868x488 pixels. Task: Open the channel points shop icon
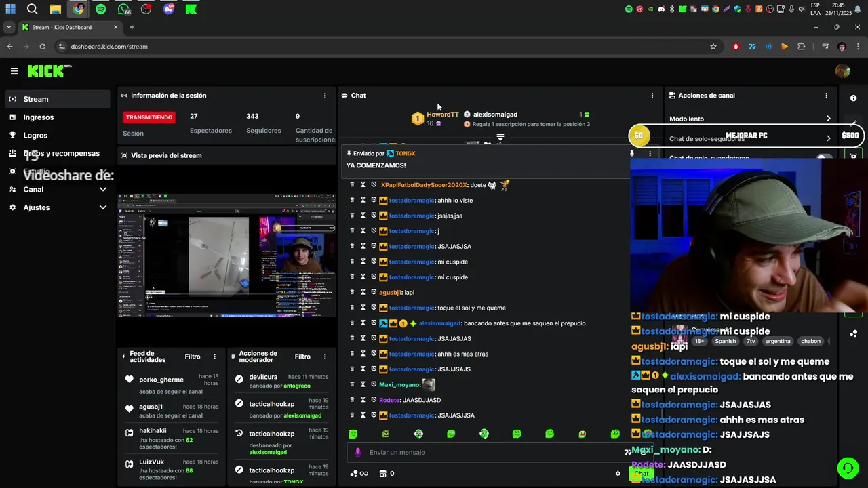coord(382,474)
